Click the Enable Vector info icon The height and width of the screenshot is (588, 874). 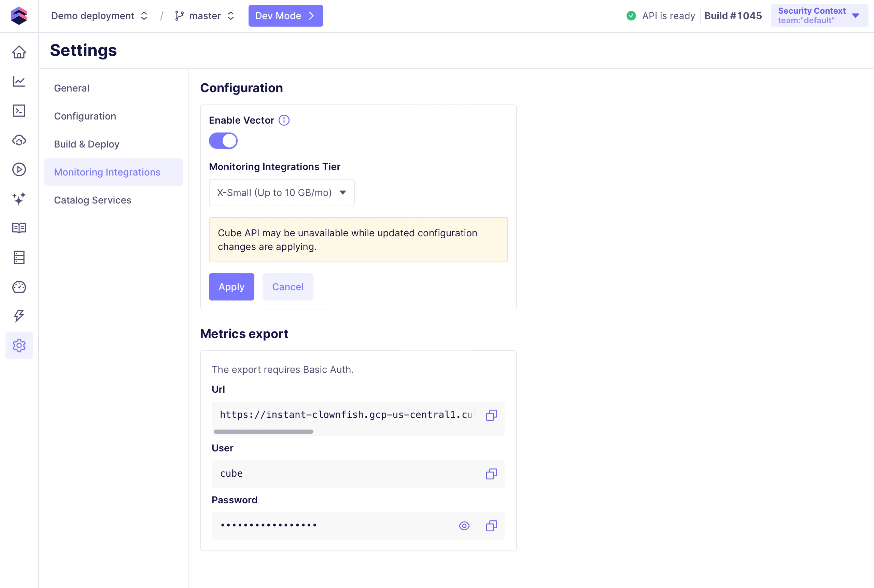(284, 121)
